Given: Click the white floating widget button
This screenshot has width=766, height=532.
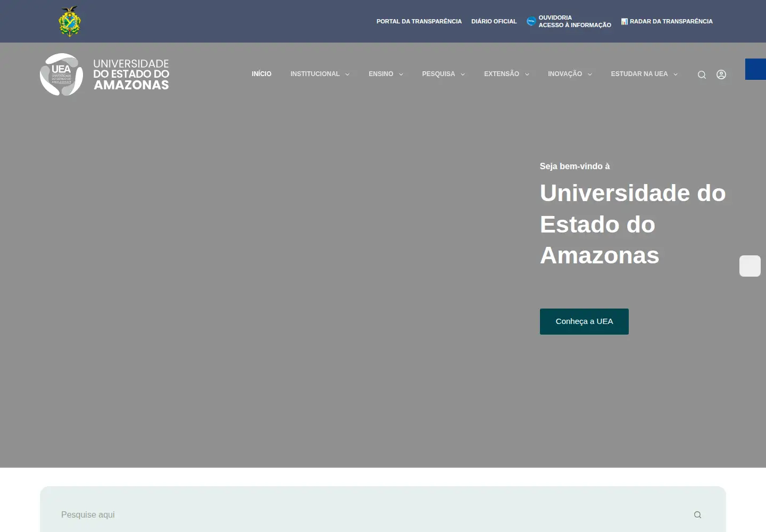Looking at the screenshot, I should (x=750, y=266).
